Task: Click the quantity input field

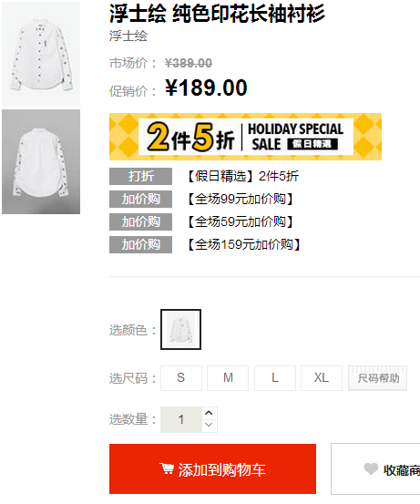Action: [181, 419]
